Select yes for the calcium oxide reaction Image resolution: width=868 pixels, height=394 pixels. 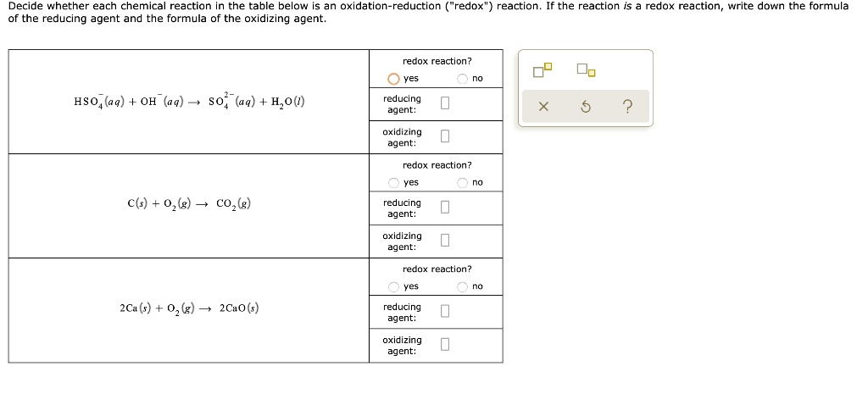(394, 286)
